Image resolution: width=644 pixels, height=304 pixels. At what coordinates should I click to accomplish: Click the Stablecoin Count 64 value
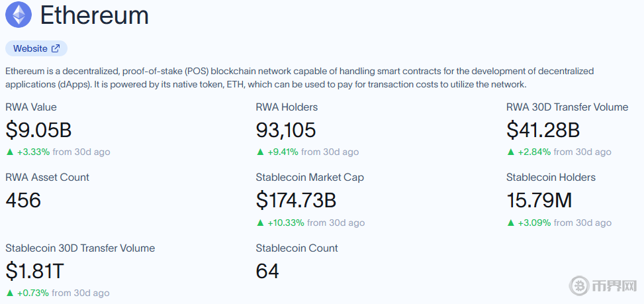(x=267, y=271)
